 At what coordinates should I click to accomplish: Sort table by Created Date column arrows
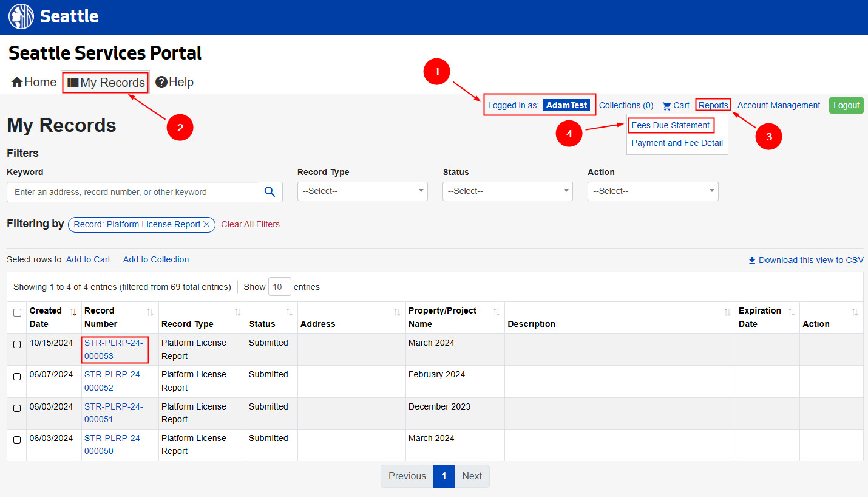[x=73, y=312]
